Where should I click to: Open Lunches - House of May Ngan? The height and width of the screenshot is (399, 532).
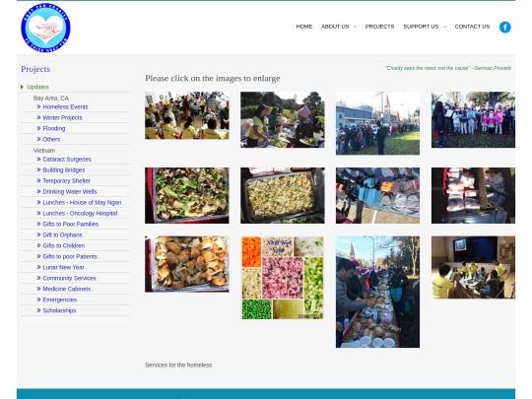pos(82,203)
